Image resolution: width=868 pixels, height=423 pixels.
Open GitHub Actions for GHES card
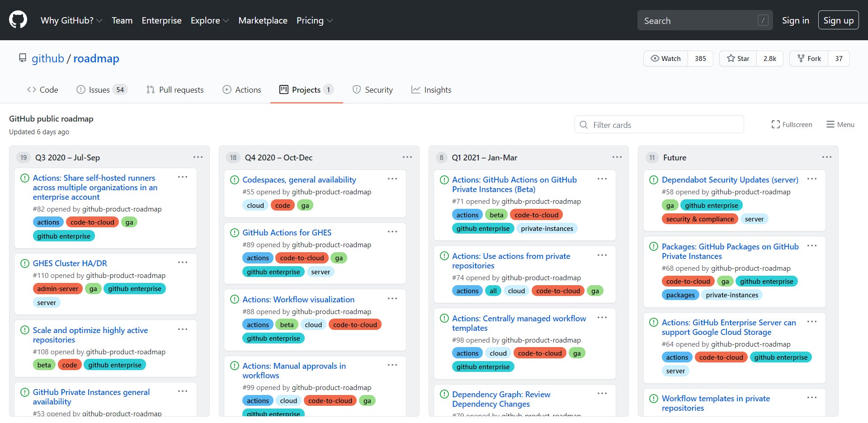(287, 233)
